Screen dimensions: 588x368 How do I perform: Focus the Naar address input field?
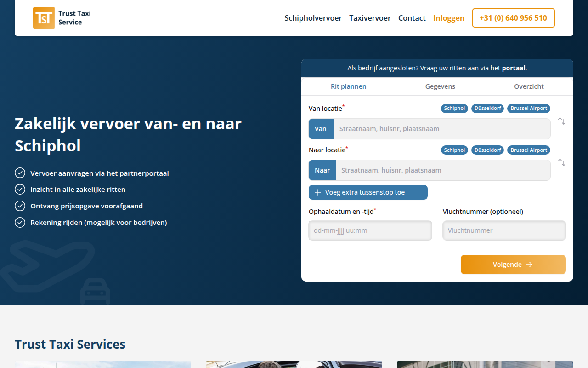tap(443, 170)
